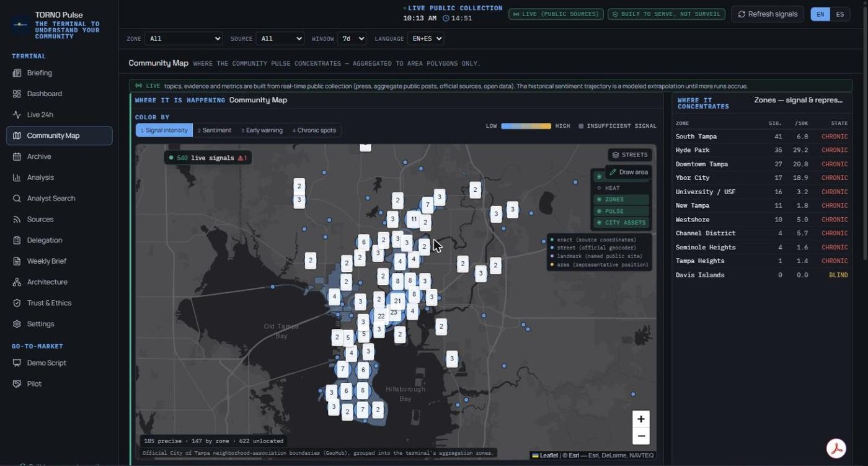Screen dimensions: 868x466
Task: Select the Hyde Park zone row
Action: [762, 150]
